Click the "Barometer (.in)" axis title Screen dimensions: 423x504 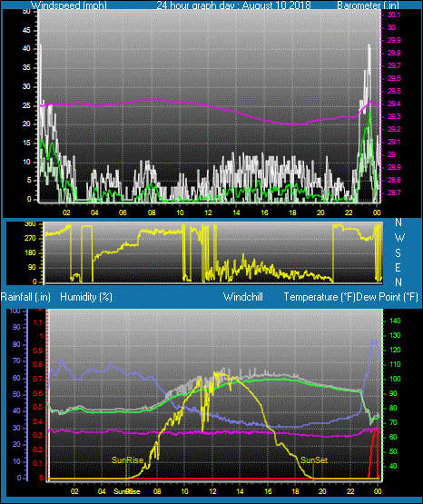coord(368,5)
